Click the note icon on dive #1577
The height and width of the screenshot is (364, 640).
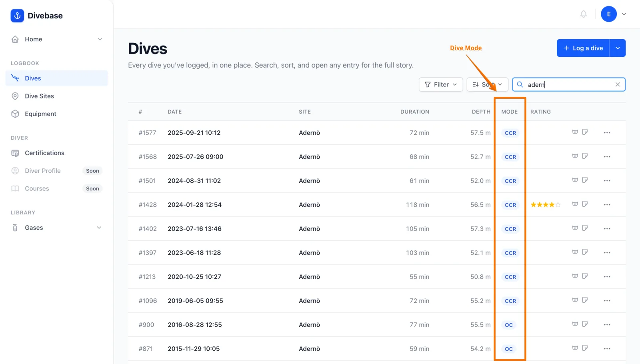(x=585, y=132)
